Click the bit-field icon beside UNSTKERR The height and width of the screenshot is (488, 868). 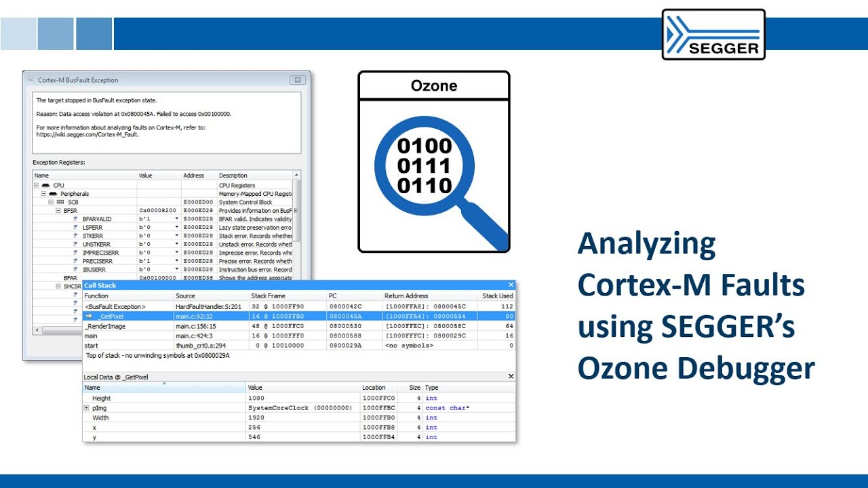[x=76, y=244]
